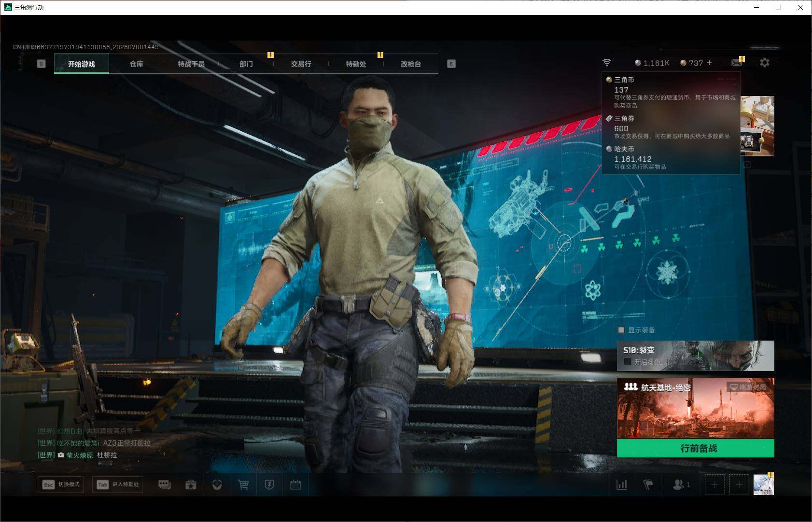The width and height of the screenshot is (812, 522).
Task: Add teammate in second empty squad slot
Action: 739,485
